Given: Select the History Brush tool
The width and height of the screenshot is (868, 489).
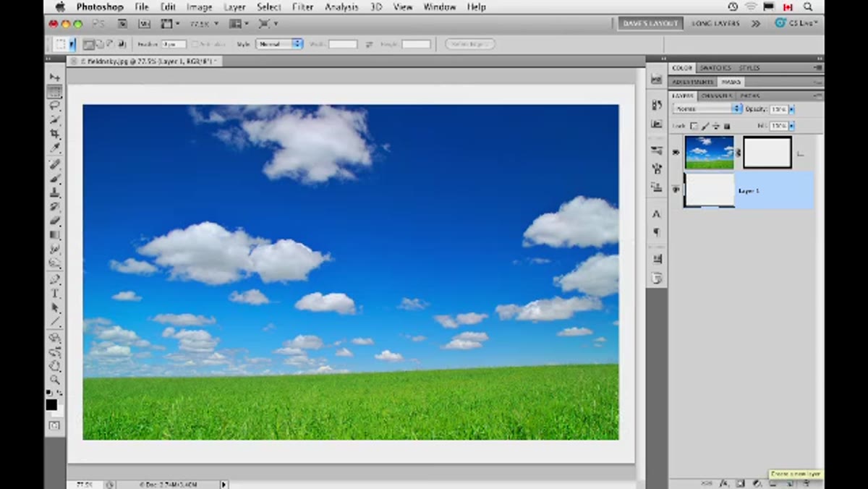Looking at the screenshot, I should 55,207.
